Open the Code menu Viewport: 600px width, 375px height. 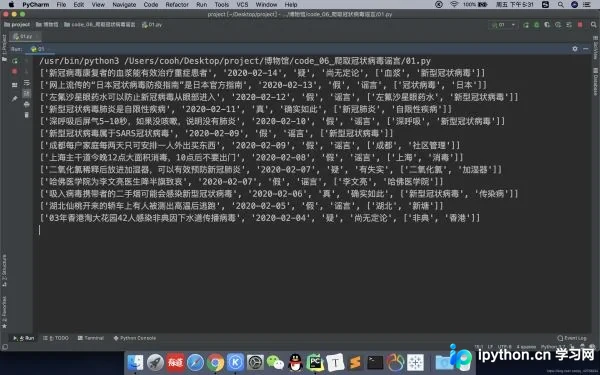point(151,5)
